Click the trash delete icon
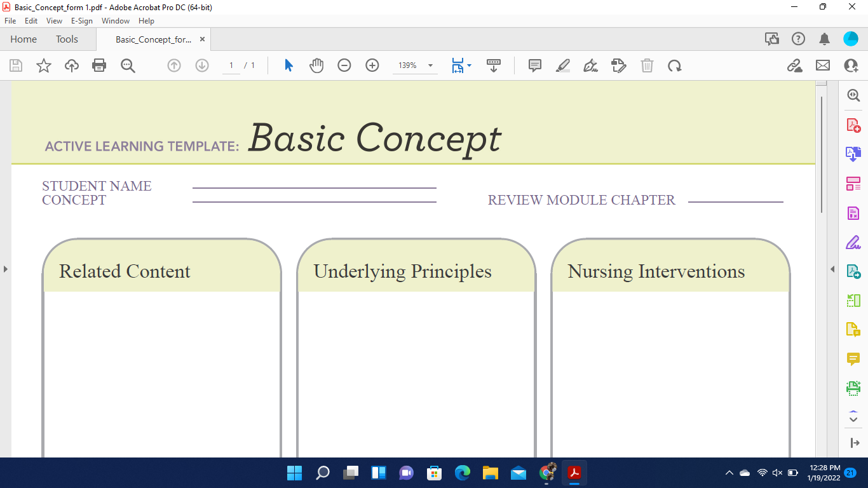 [647, 65]
